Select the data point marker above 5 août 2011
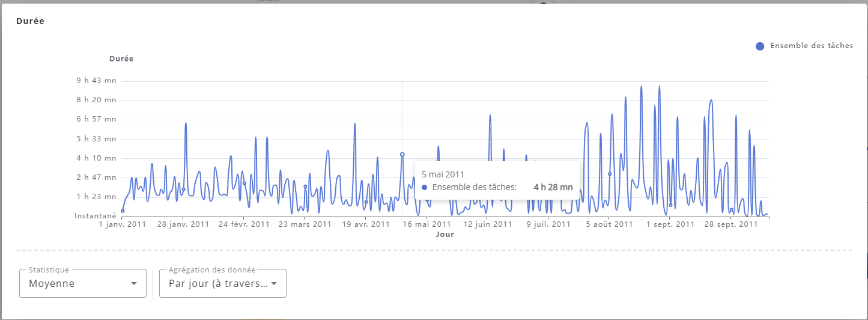 (610, 174)
